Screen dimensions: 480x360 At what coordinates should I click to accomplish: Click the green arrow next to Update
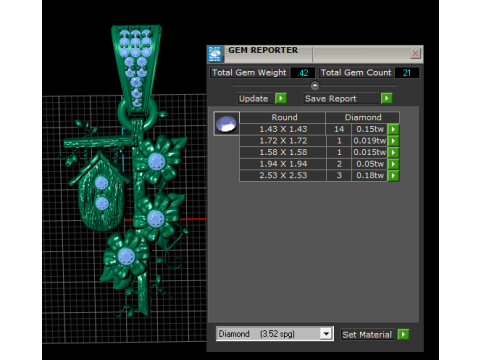[x=281, y=98]
